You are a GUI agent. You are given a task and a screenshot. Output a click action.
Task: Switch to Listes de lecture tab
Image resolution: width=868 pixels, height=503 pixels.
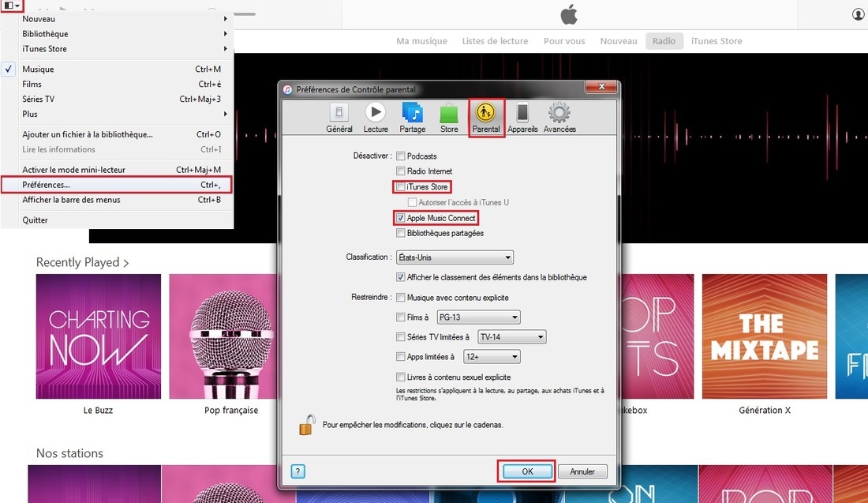(495, 41)
